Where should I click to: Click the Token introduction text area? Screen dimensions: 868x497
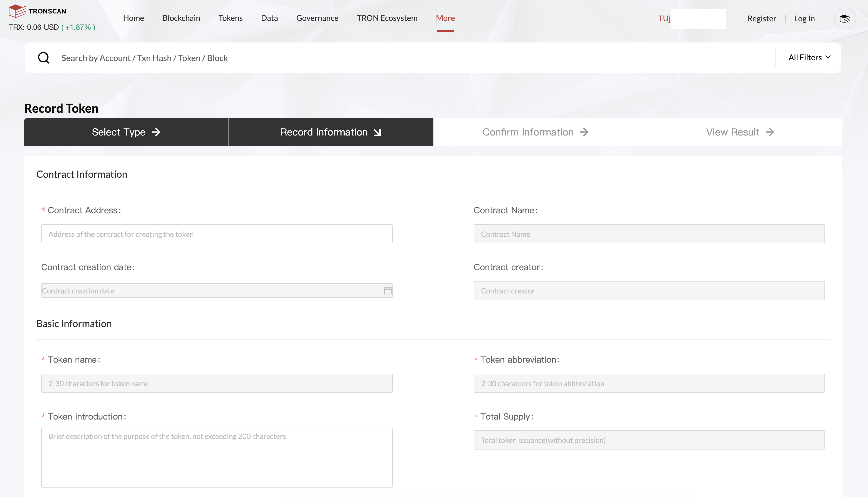pos(216,457)
